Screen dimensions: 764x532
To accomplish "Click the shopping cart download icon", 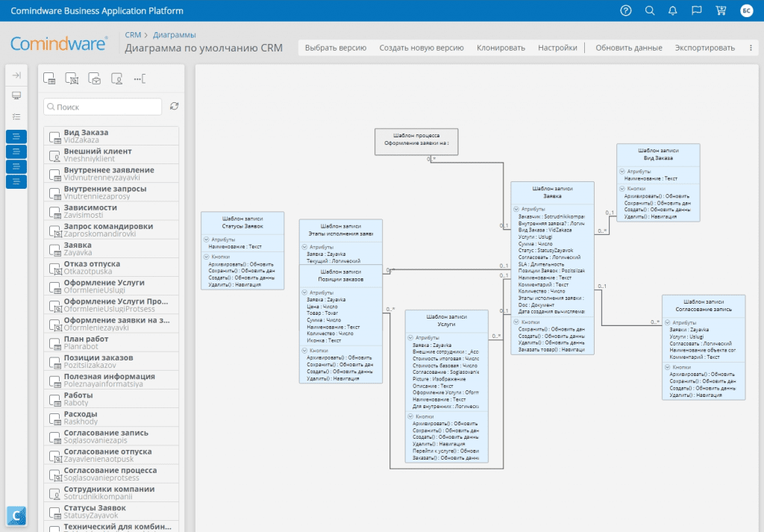I will [x=721, y=10].
